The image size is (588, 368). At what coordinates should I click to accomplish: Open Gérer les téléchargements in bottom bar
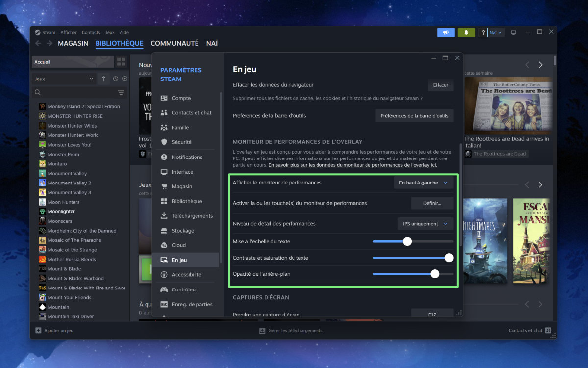291,331
